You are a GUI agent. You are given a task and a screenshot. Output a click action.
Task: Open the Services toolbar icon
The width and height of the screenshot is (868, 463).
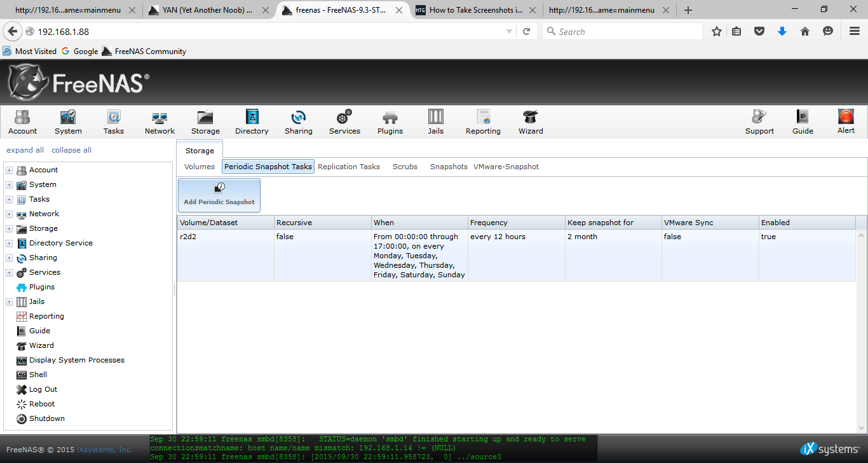(x=344, y=122)
